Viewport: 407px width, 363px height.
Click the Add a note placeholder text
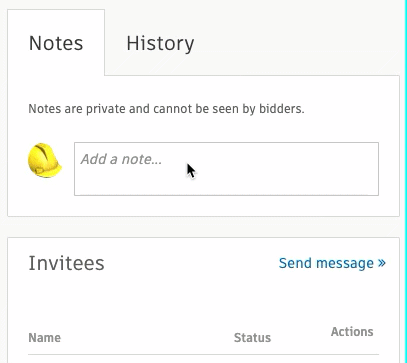[121, 159]
